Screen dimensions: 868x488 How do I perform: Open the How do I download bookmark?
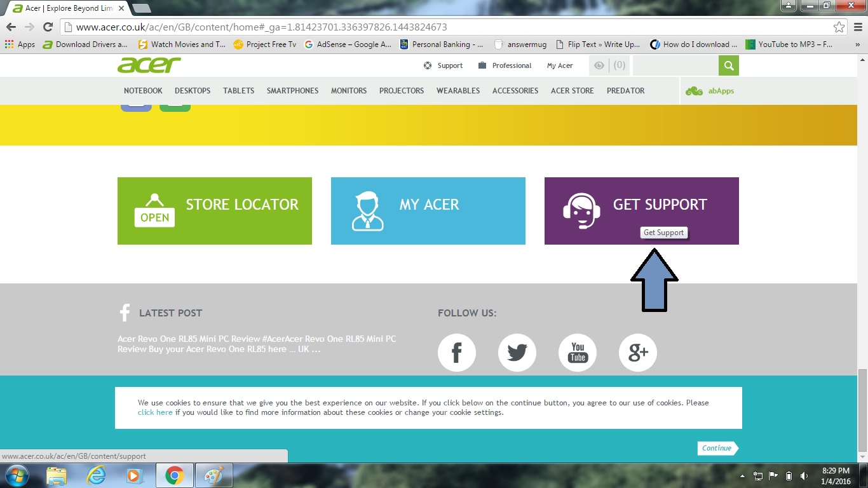pos(694,44)
